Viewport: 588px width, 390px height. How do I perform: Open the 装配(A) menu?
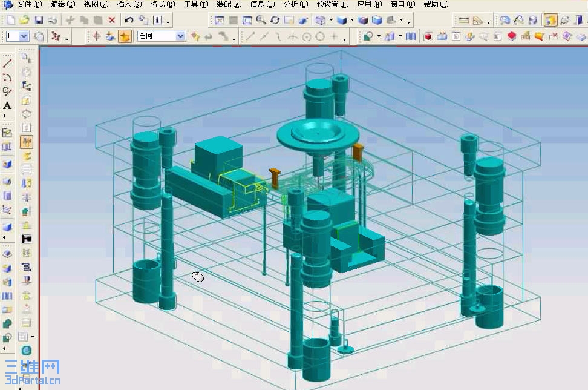[229, 4]
